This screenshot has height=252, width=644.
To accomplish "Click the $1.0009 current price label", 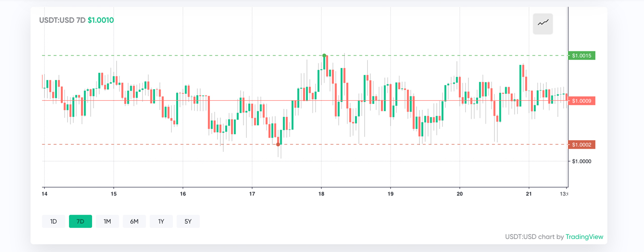I will (x=582, y=101).
